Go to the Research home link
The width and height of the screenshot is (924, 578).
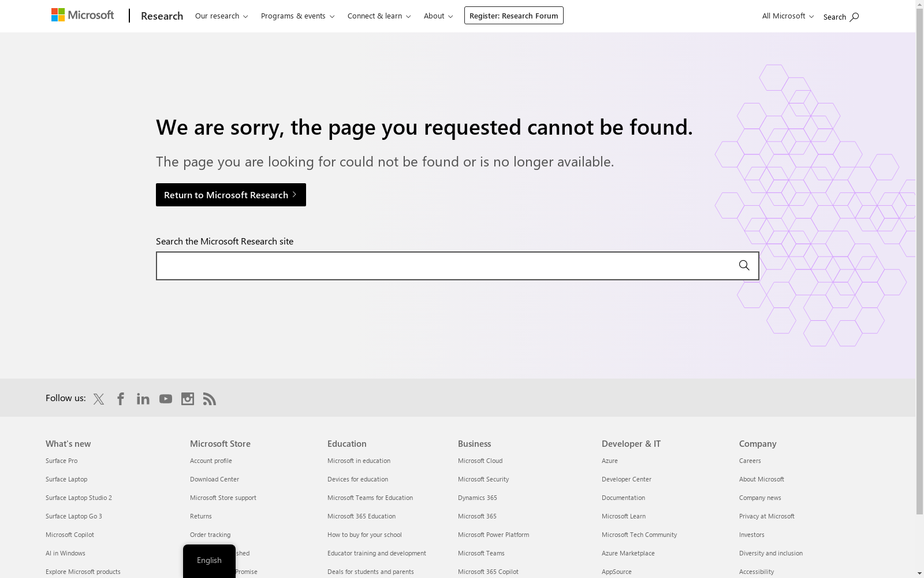[x=162, y=16]
